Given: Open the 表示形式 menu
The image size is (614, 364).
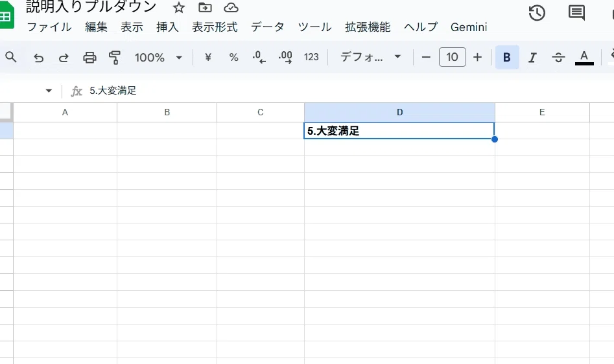Looking at the screenshot, I should point(215,27).
